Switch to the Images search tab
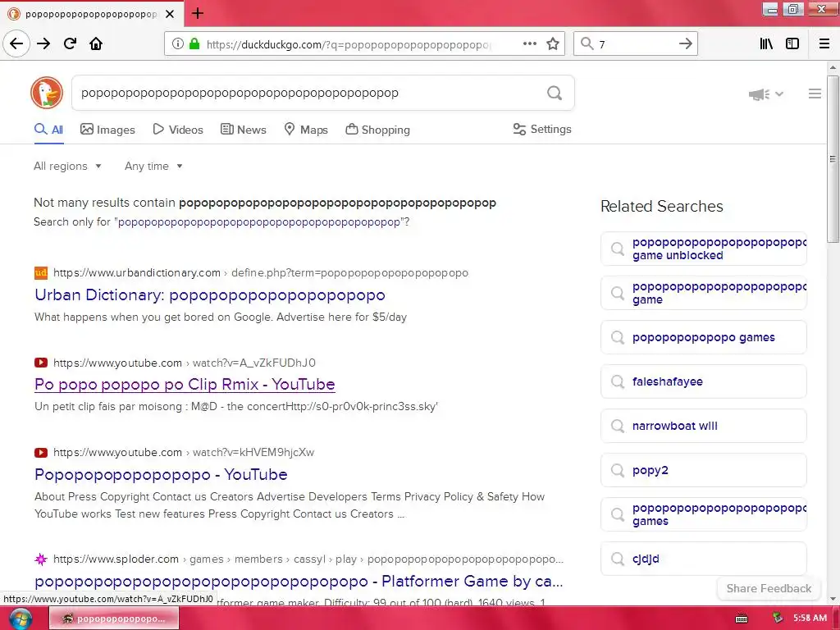The width and height of the screenshot is (840, 630). [107, 130]
